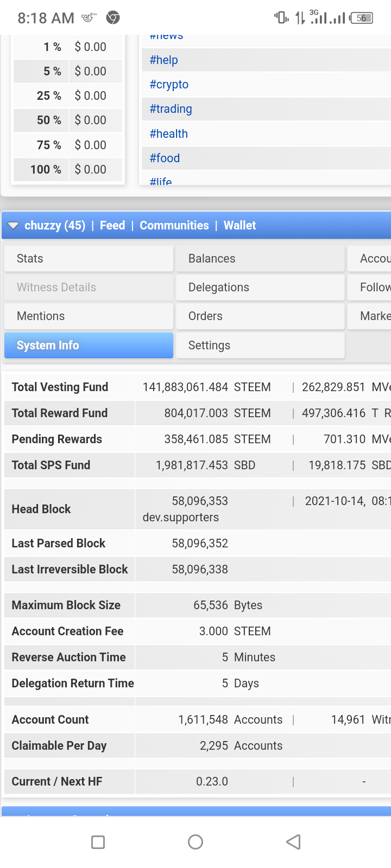Image resolution: width=391 pixels, height=868 pixels.
Task: Select the 100 % vote amount row
Action: coord(68,170)
